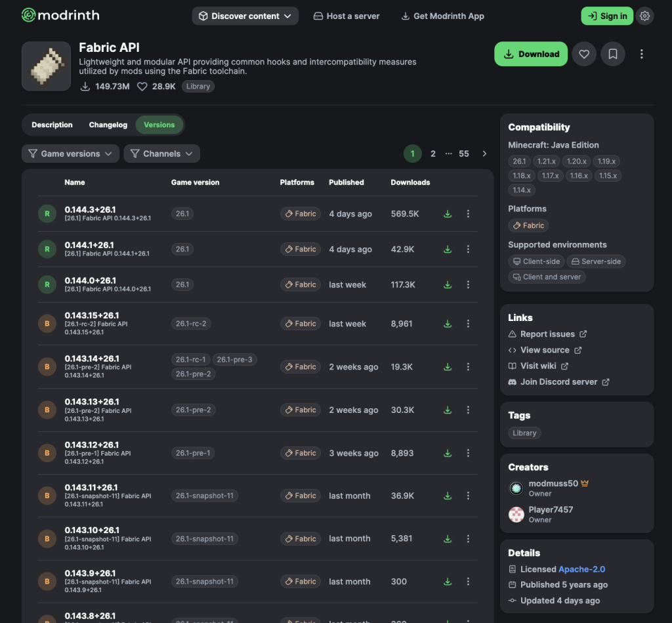
Task: Click the Sign in button
Action: (607, 16)
